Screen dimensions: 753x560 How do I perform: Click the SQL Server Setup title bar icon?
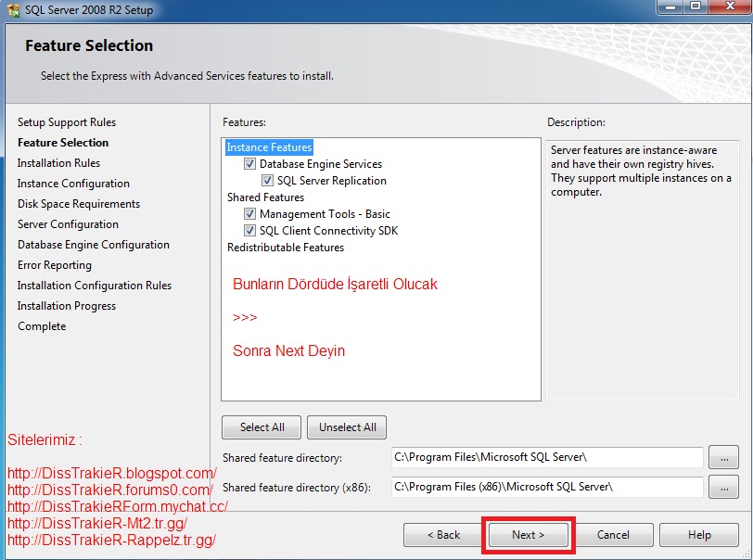13,9
